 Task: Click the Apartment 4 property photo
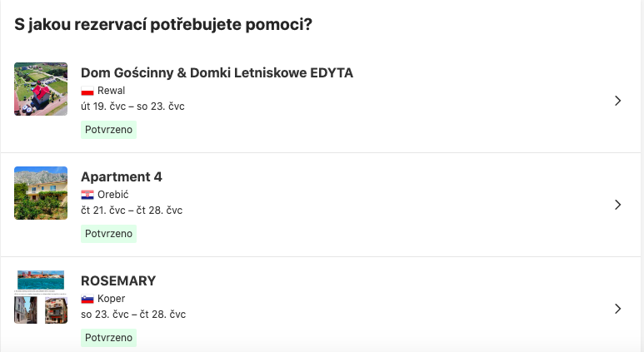[x=41, y=192]
